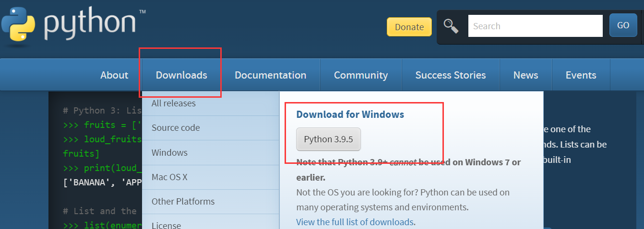
Task: Follow View the full list of downloads link
Action: [x=356, y=222]
